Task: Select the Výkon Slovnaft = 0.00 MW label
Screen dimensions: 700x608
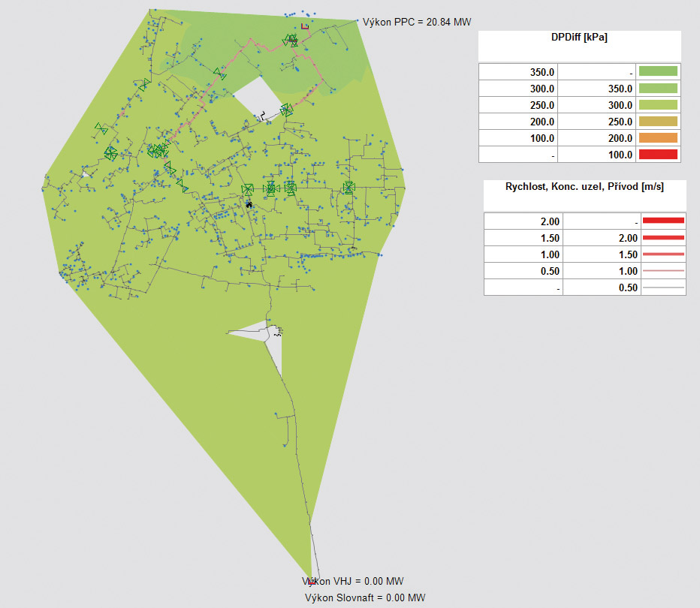Action: tap(365, 597)
